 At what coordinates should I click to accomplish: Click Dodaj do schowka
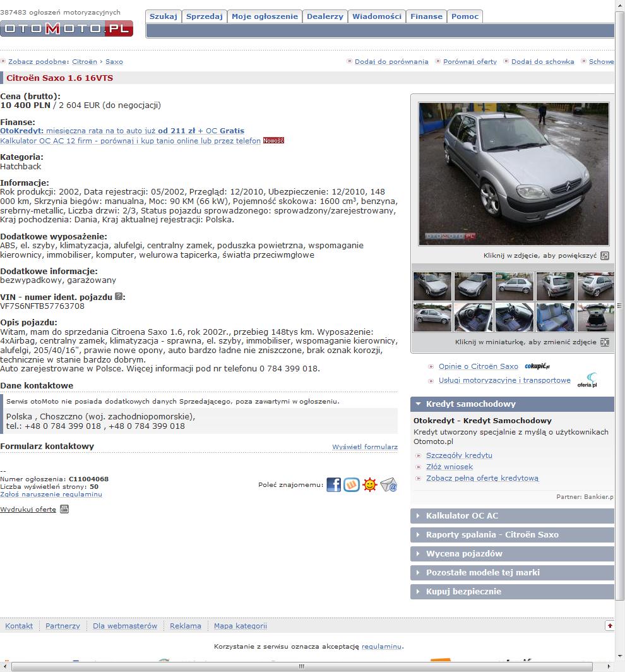coord(543,62)
